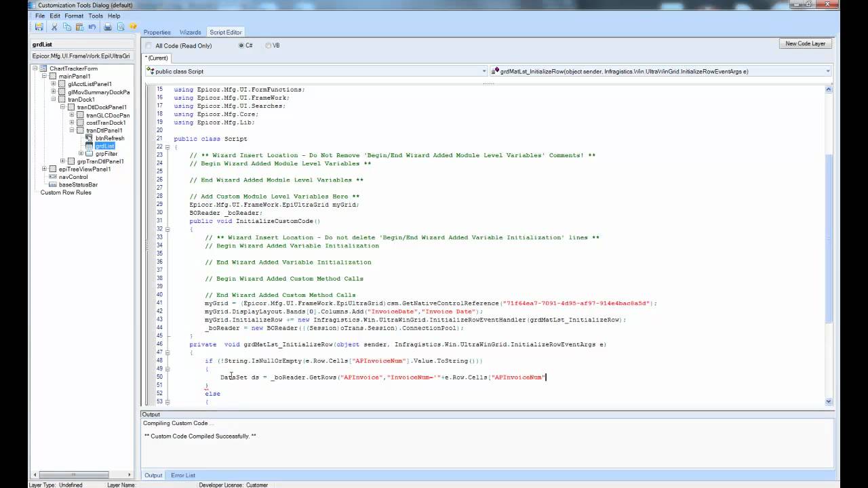Select the C# language radio button
Image resolution: width=868 pixels, height=488 pixels.
241,45
